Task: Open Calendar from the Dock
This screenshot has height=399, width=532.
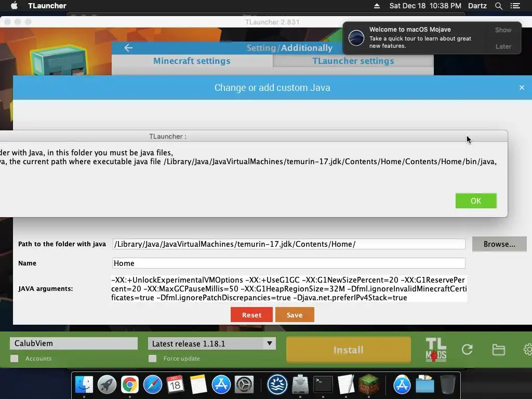Action: (176, 385)
